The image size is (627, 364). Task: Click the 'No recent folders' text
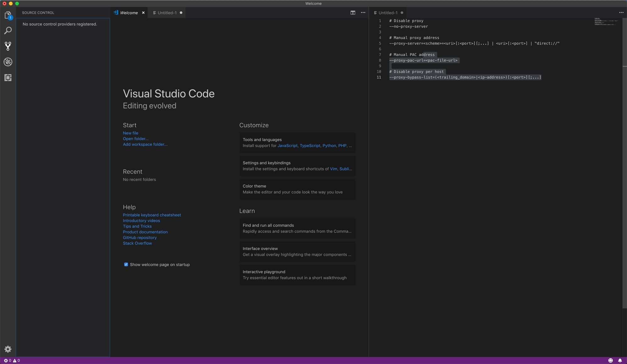[x=139, y=180]
